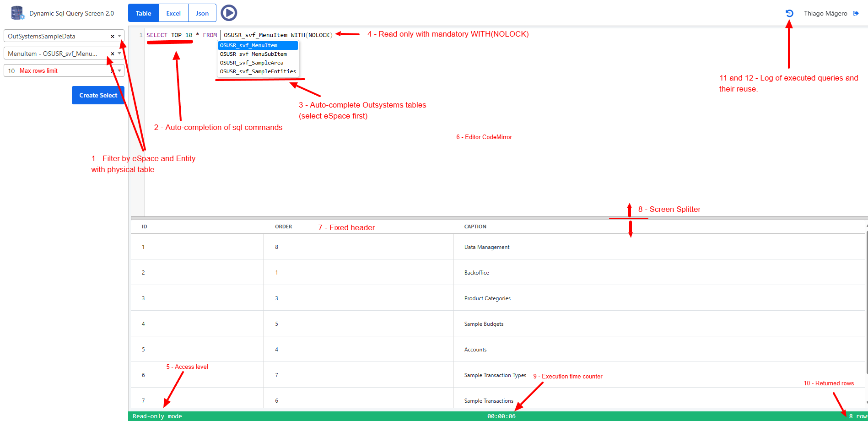The height and width of the screenshot is (421, 868).
Task: Click WITH(NOLOCK) in the SQL editor
Action: coord(312,35)
